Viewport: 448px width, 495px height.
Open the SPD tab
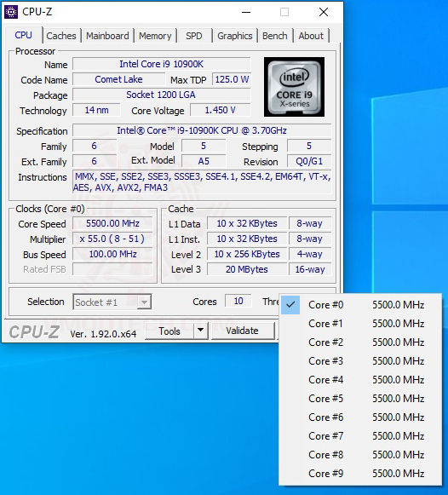pos(194,36)
